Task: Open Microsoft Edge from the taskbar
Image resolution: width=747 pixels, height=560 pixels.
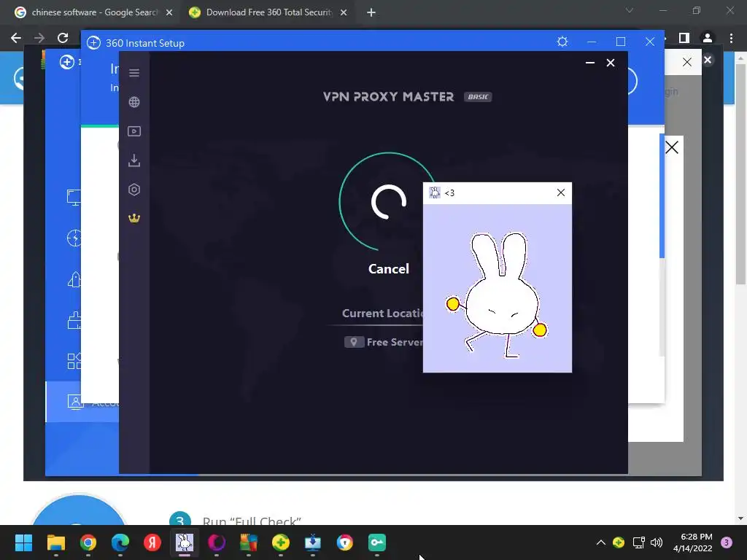Action: pyautogui.click(x=120, y=542)
